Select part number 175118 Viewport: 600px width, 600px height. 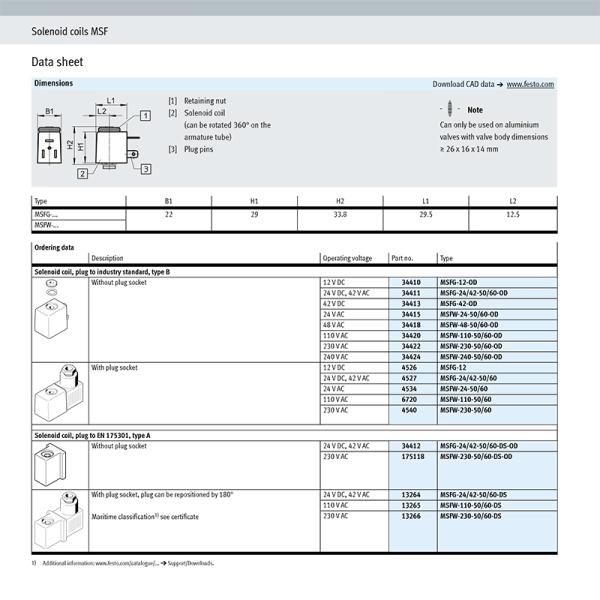[x=412, y=456]
